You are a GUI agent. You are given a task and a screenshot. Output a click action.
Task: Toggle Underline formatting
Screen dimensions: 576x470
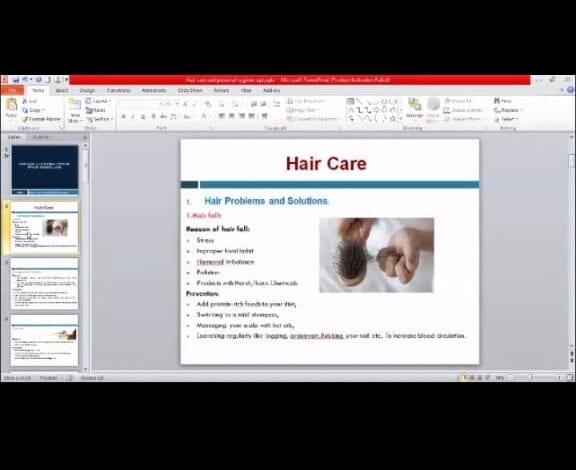click(x=143, y=116)
